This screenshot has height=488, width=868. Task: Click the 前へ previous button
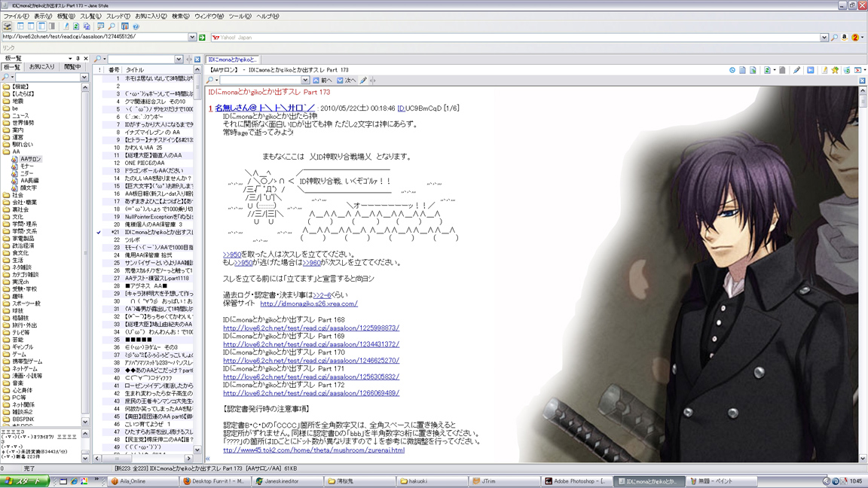[x=322, y=81]
